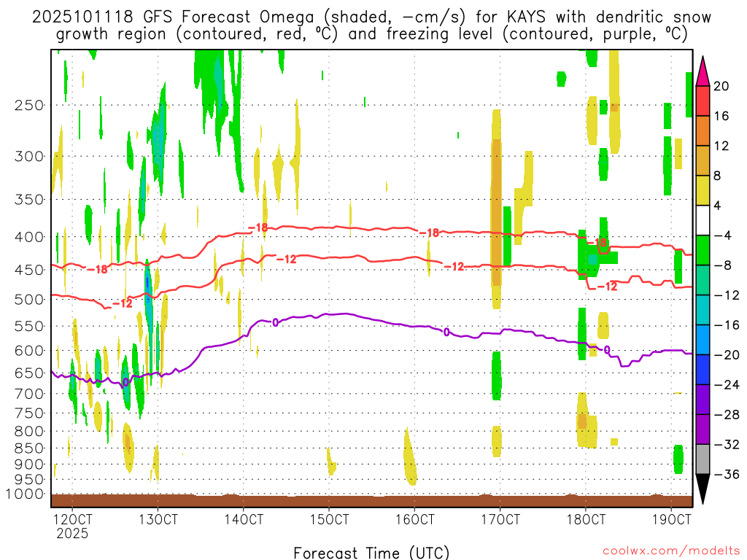Click the purple 0 contour label near 145CT
The height and width of the screenshot is (560, 747).
point(275,322)
